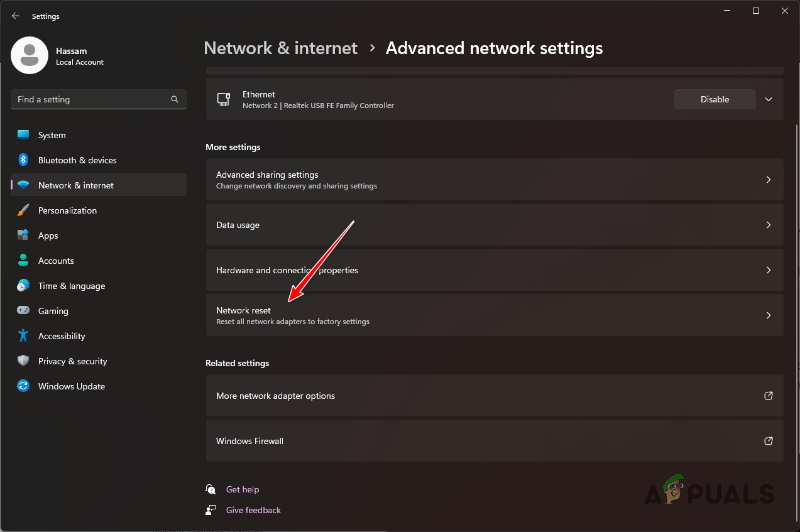The image size is (800, 532).
Task: Open Time & language settings icon
Action: pyautogui.click(x=23, y=285)
